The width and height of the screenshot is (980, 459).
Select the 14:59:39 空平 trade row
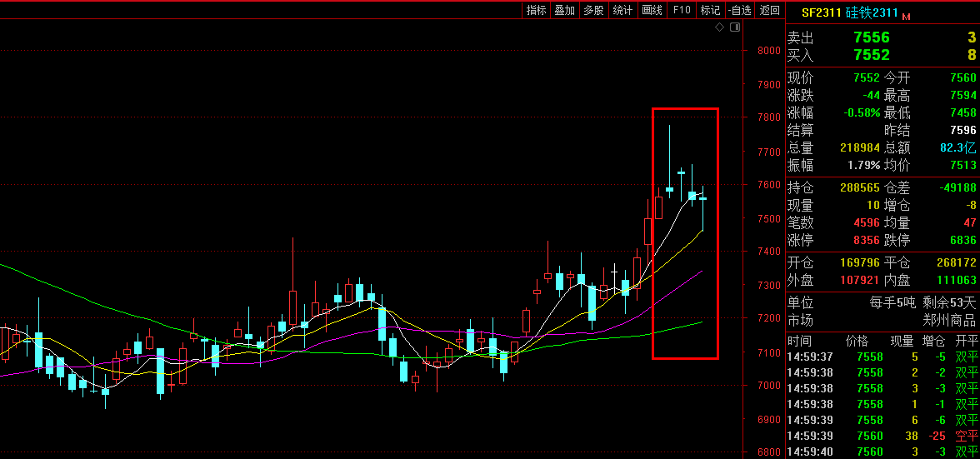pyautogui.click(x=882, y=436)
